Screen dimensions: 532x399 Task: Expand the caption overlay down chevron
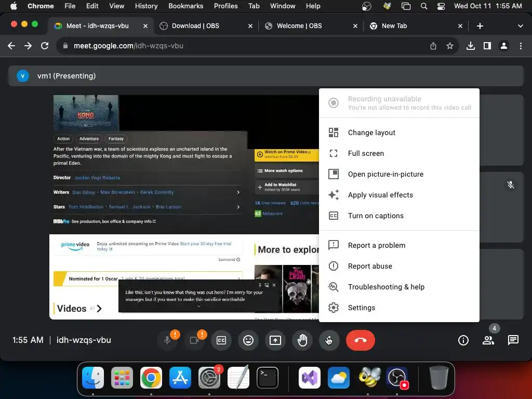199,306
